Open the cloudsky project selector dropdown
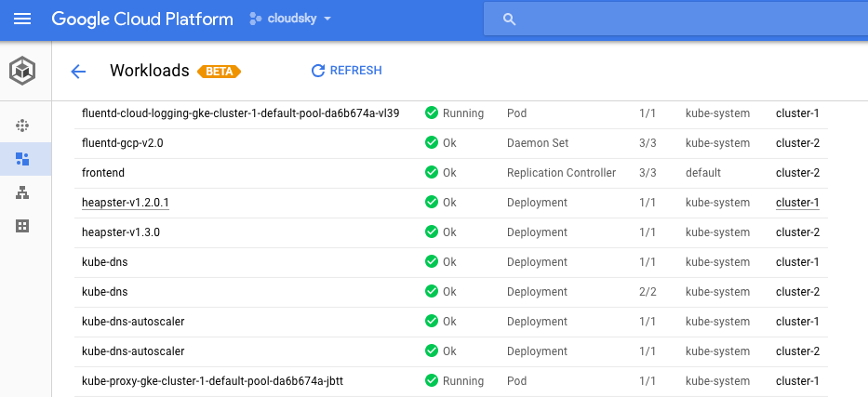868x397 pixels. click(290, 19)
